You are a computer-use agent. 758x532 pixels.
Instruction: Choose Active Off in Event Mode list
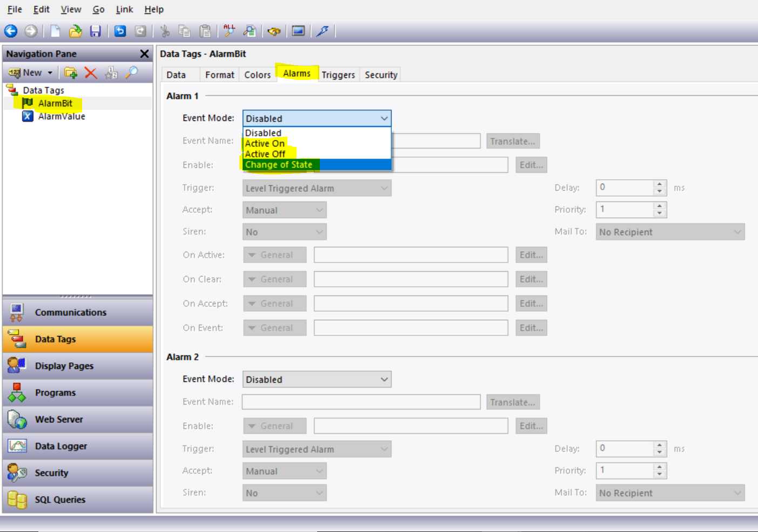pos(317,154)
